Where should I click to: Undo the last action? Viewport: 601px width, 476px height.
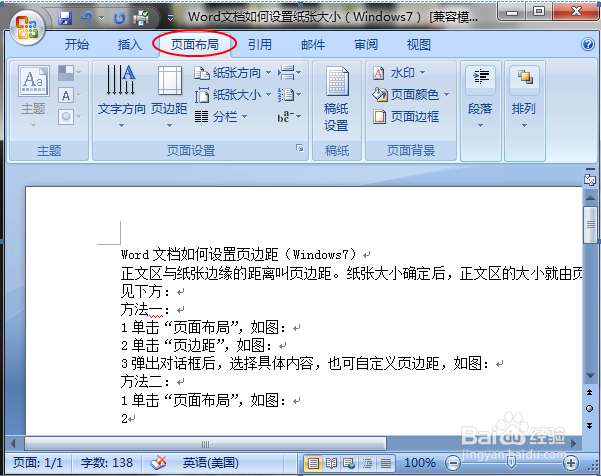(88, 18)
